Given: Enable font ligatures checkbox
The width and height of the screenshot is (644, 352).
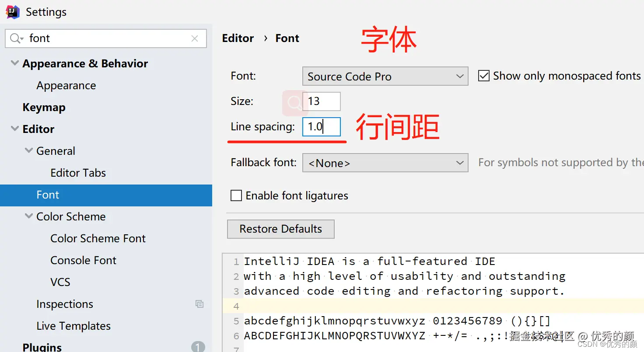Looking at the screenshot, I should coord(236,195).
